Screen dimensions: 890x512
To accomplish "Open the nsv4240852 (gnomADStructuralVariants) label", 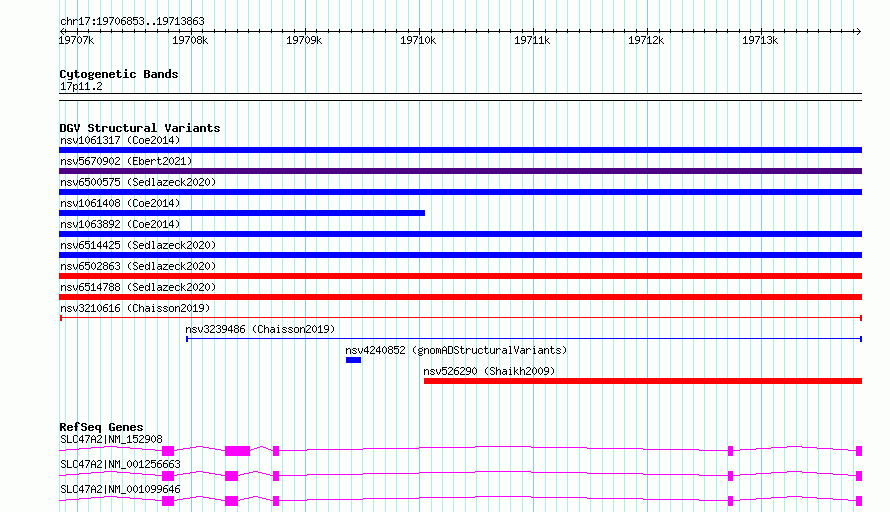I will point(456,350).
